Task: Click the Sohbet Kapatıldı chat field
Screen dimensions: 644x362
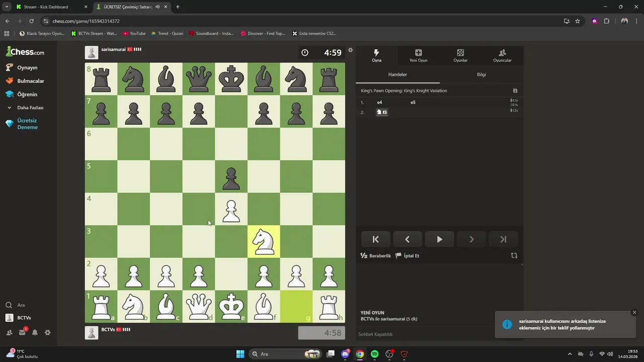Action: coord(427,334)
